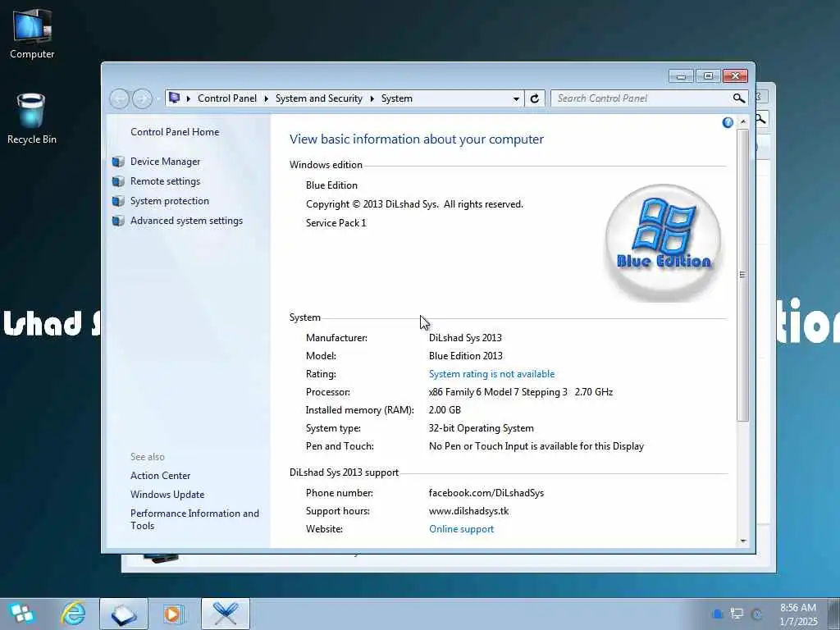Viewport: 840px width, 630px height.
Task: Expand the arrow after Control Panel breadcrumb
Action: (267, 98)
